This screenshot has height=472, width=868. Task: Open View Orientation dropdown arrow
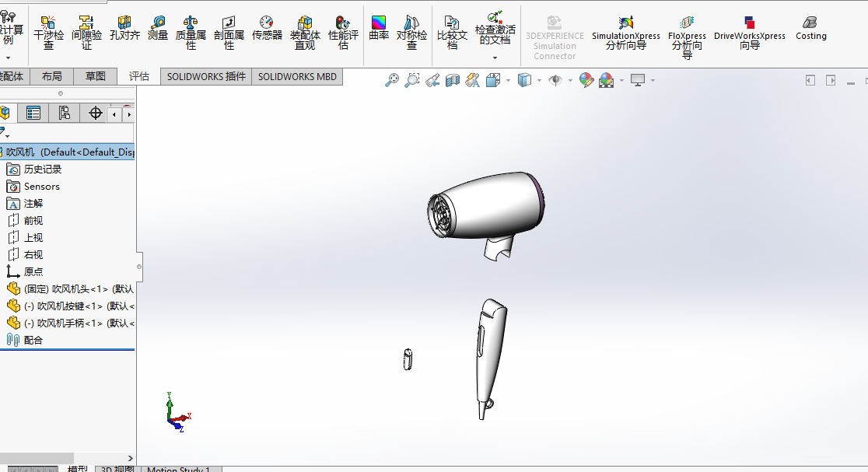[x=508, y=81]
